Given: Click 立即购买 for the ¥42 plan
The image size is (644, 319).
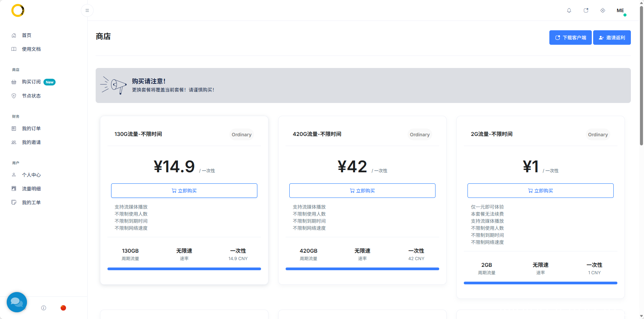Looking at the screenshot, I should (362, 191).
